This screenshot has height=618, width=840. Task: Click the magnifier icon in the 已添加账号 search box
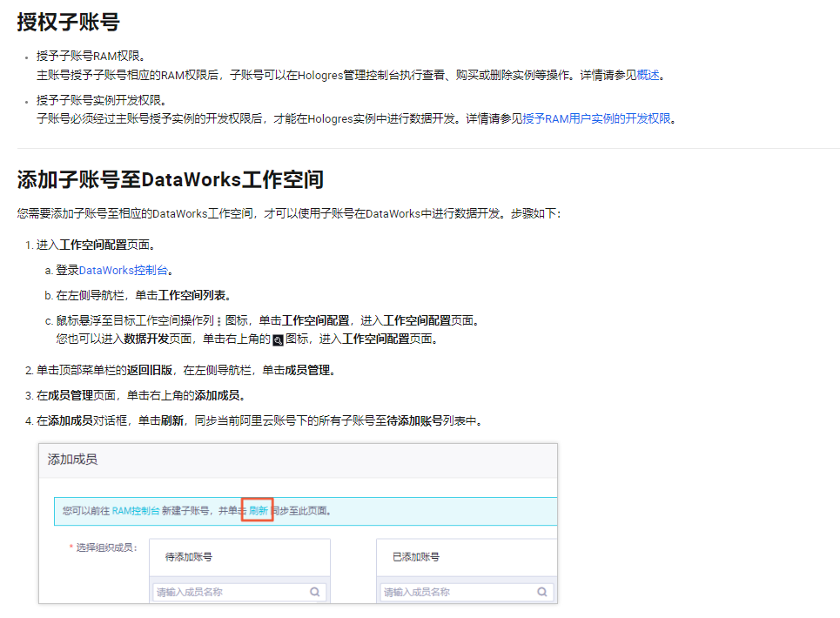[x=542, y=592]
